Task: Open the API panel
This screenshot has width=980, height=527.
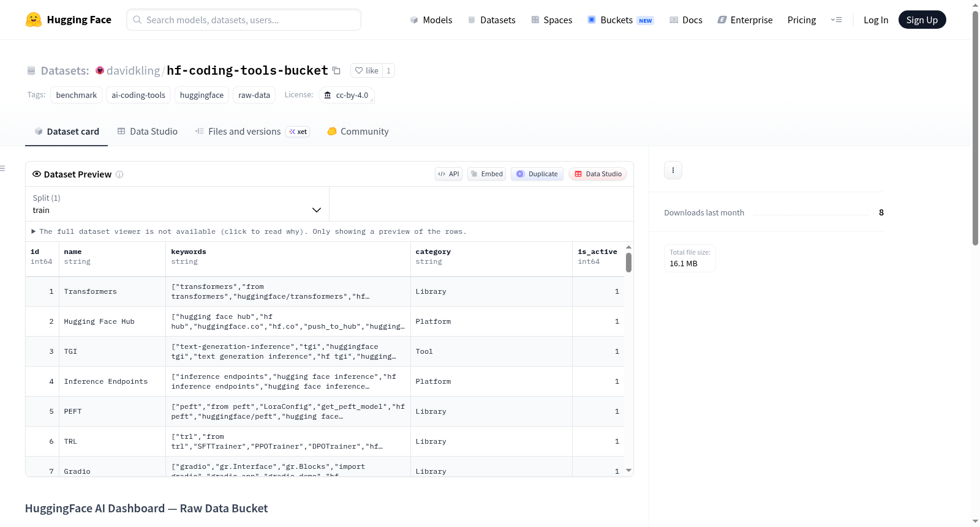Action: pos(448,174)
